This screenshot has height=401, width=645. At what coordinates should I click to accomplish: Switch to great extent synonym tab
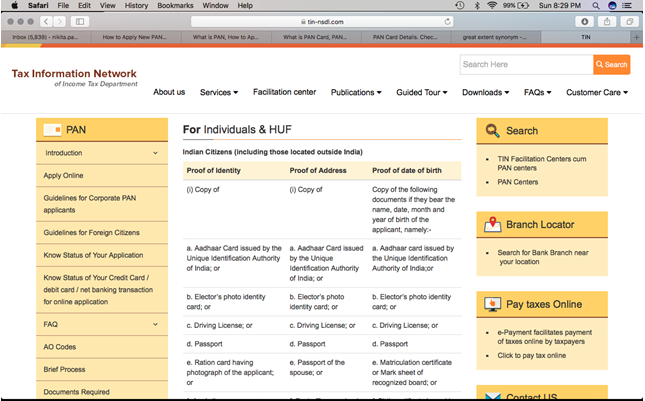[495, 37]
